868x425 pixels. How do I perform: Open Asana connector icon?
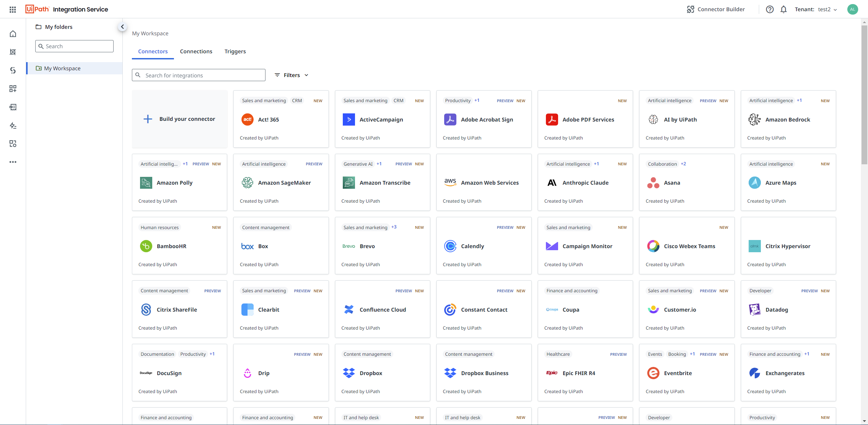coord(653,183)
